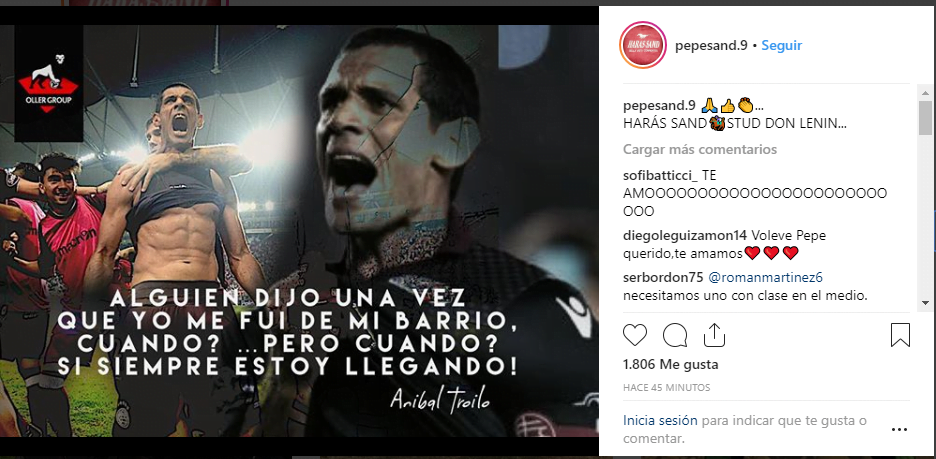The width and height of the screenshot is (936, 459).
Task: Click scrollbar down arrow in comments
Action: click(925, 306)
